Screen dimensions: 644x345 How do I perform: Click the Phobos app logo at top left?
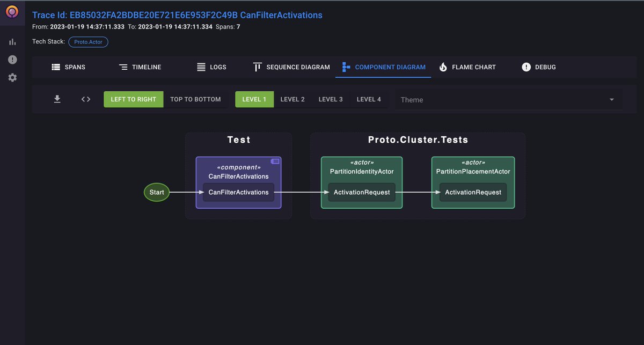click(12, 12)
